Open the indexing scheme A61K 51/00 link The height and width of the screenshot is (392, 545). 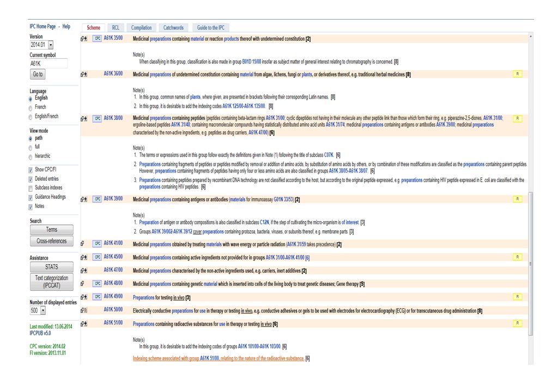coord(219,358)
